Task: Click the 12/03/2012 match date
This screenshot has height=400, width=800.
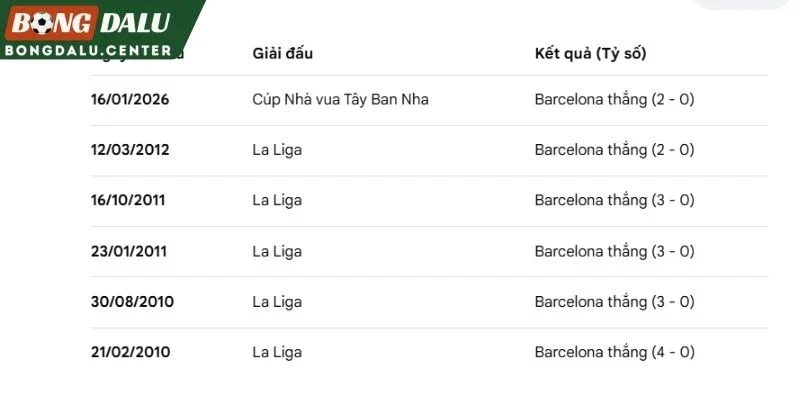Action: (130, 150)
